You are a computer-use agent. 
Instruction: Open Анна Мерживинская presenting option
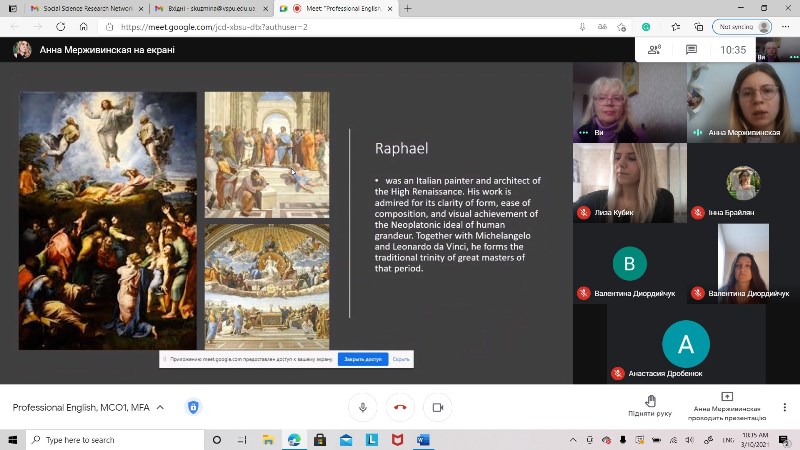(x=727, y=407)
